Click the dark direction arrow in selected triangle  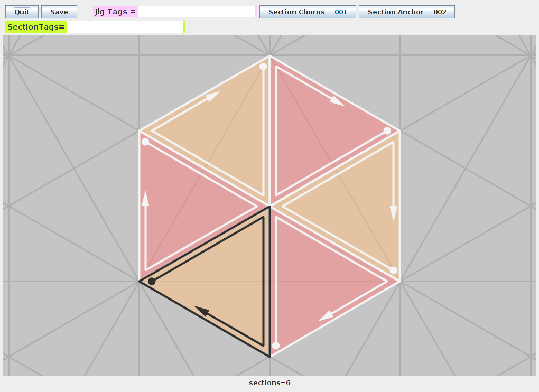point(202,311)
